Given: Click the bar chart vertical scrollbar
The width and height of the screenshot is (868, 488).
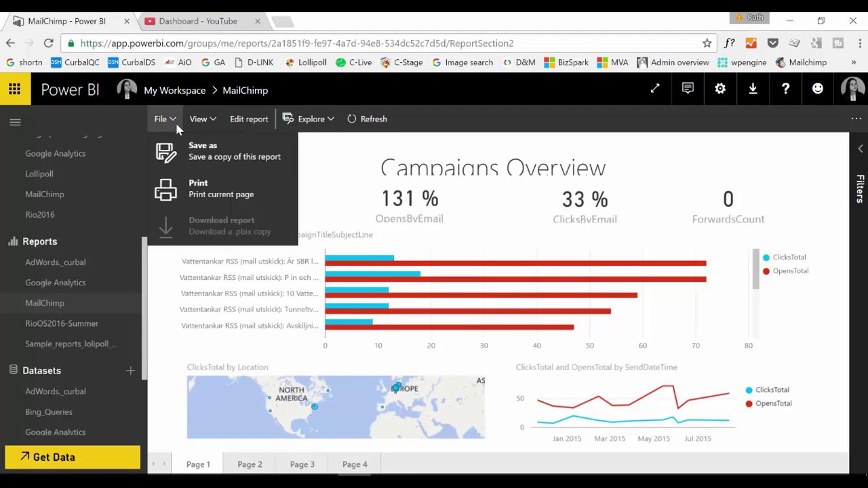Looking at the screenshot, I should tap(755, 269).
